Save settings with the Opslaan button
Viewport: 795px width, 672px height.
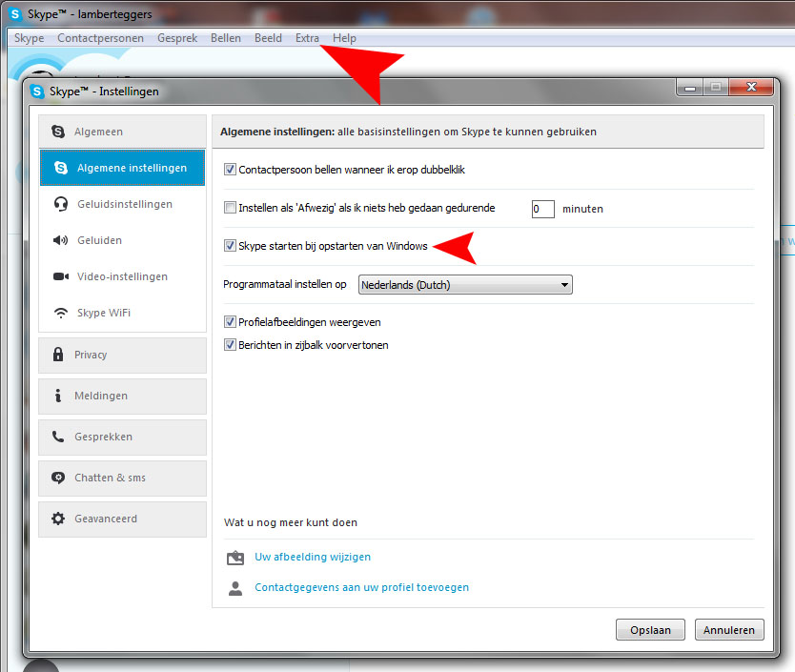click(650, 629)
